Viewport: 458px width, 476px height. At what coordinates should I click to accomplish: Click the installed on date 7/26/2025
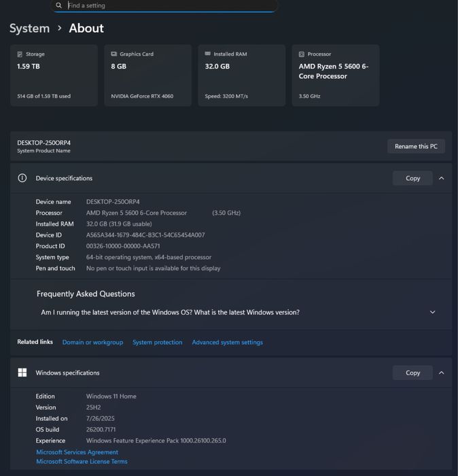coord(101,419)
